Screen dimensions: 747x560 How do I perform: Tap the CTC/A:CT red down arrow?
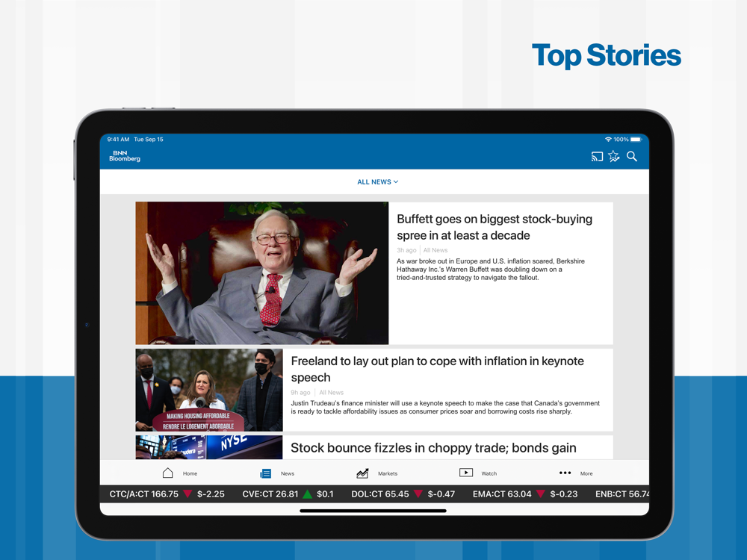(x=187, y=494)
